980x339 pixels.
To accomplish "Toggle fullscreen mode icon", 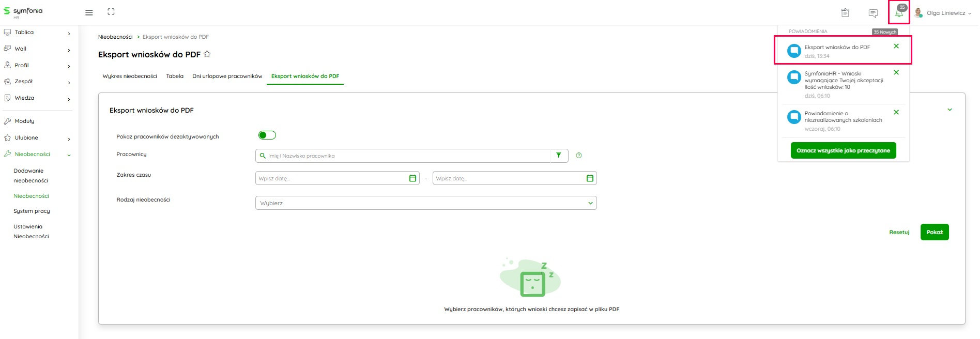I will [111, 12].
